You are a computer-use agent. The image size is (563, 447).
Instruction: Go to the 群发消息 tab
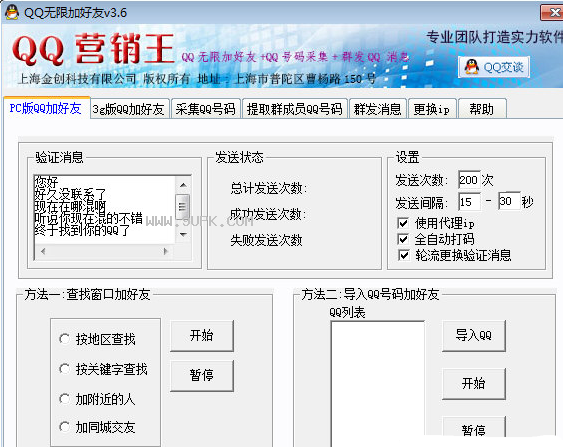click(377, 109)
